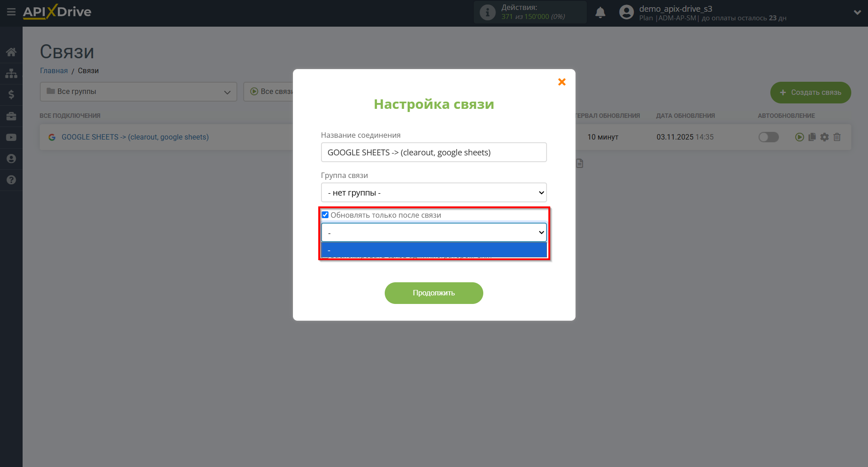The image size is (868, 467).
Task: Open the video tutorials sidebar icon
Action: tap(11, 137)
